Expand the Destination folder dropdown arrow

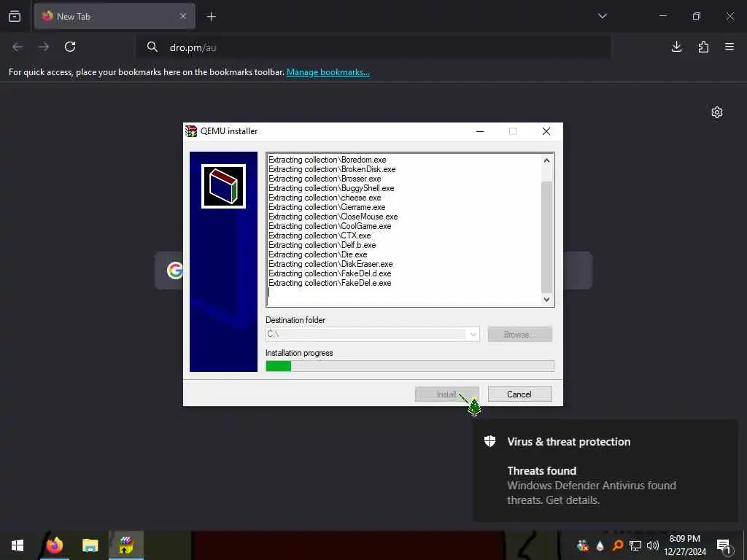[x=473, y=334]
